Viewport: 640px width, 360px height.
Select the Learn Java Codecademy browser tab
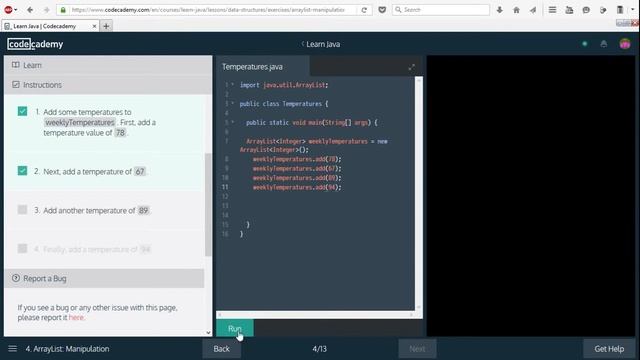point(51,26)
